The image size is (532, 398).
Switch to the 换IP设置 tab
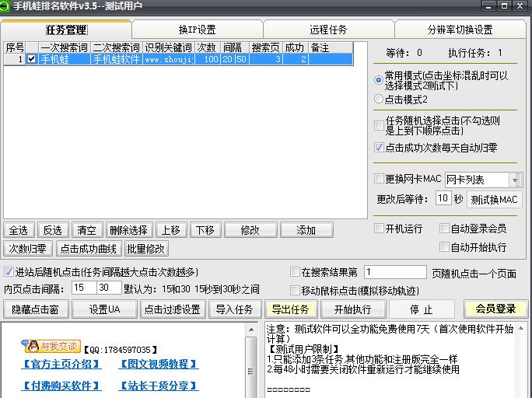coord(197,30)
